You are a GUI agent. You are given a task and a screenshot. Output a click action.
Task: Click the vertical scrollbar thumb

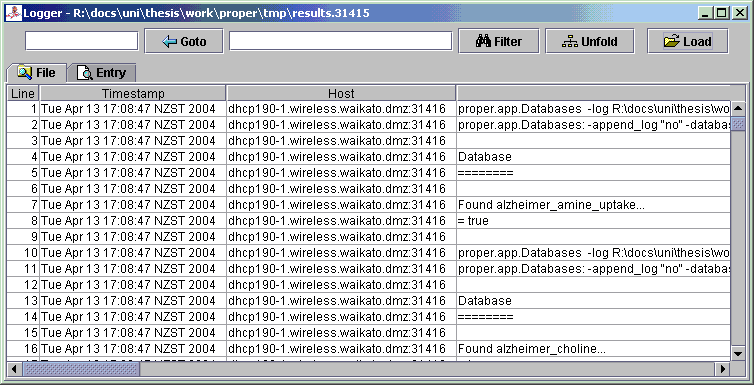point(738,124)
